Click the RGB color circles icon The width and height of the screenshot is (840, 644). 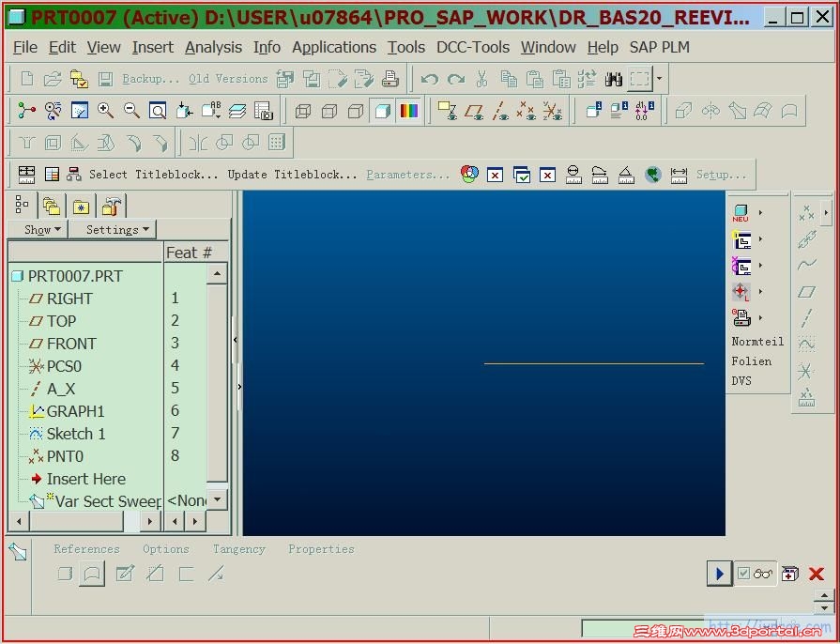click(x=469, y=174)
